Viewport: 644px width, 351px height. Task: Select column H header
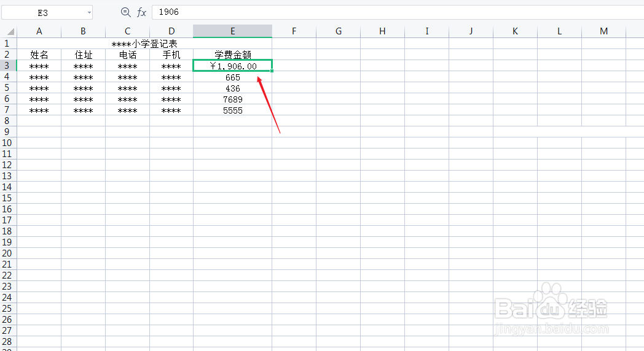[x=382, y=31]
